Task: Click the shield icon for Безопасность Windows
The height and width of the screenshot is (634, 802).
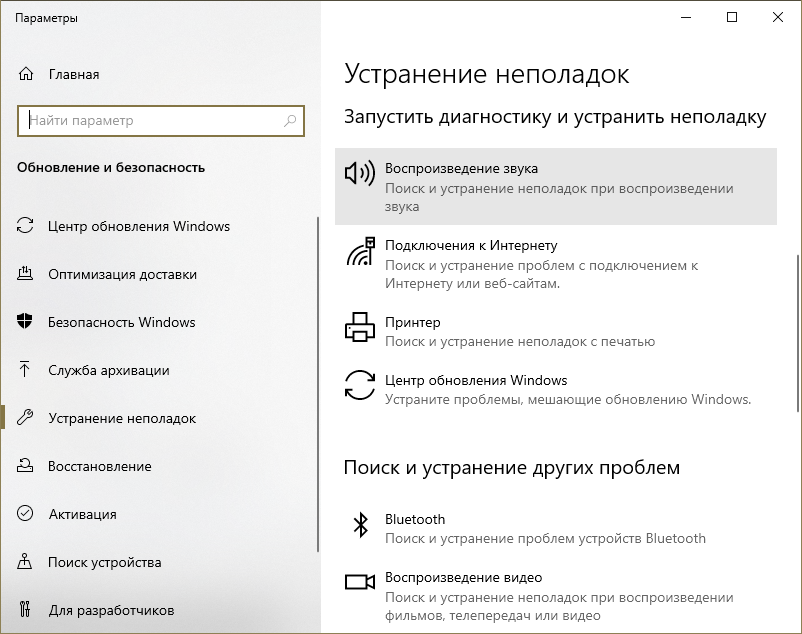Action: point(26,322)
